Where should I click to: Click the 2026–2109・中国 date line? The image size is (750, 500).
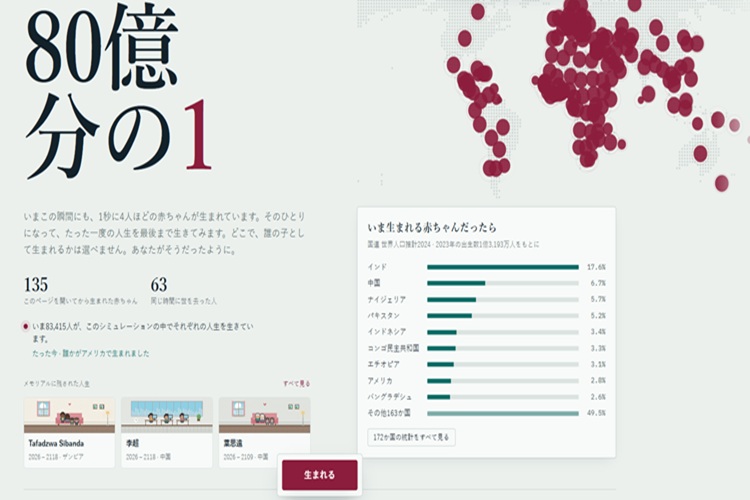246,457
